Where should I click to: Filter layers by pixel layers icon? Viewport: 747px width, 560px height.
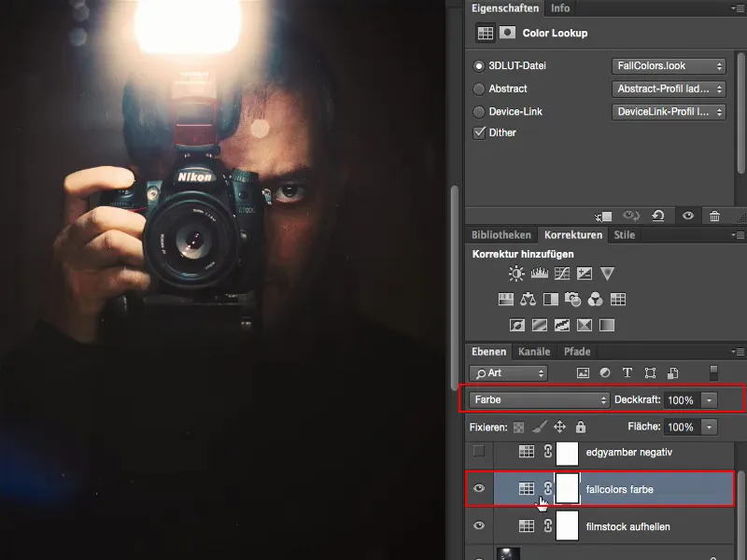point(583,372)
